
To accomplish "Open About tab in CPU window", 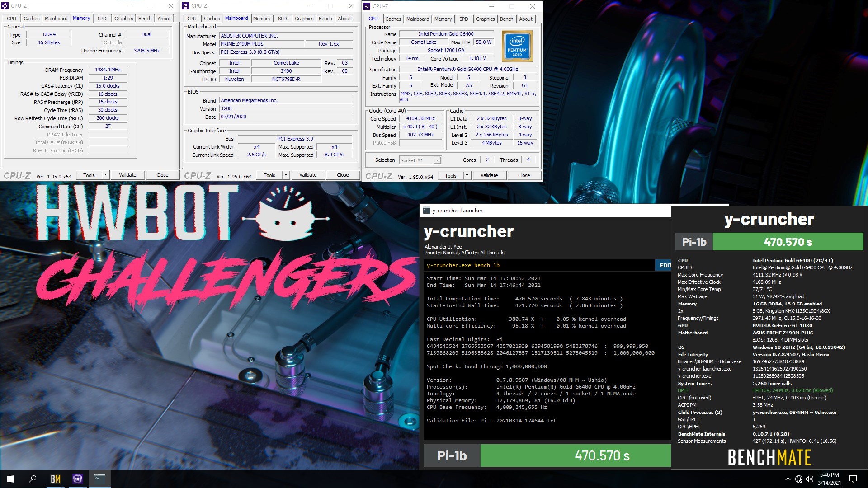I will (x=526, y=19).
